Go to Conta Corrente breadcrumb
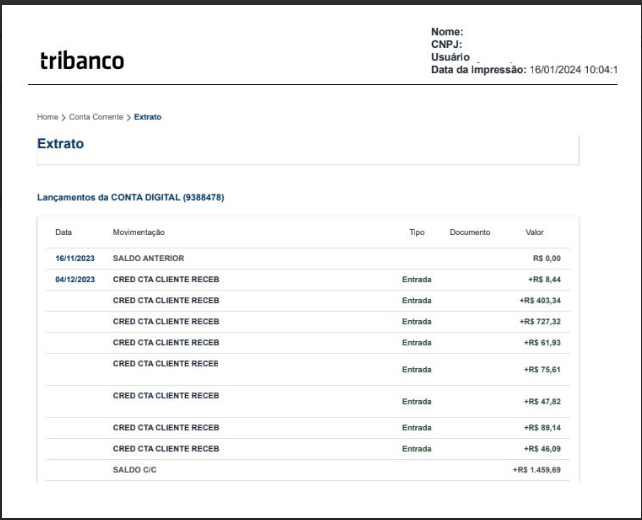 96,117
